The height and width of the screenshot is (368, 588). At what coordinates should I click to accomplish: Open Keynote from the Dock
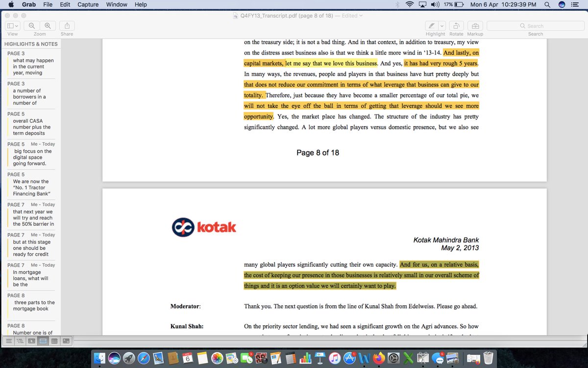point(320,359)
